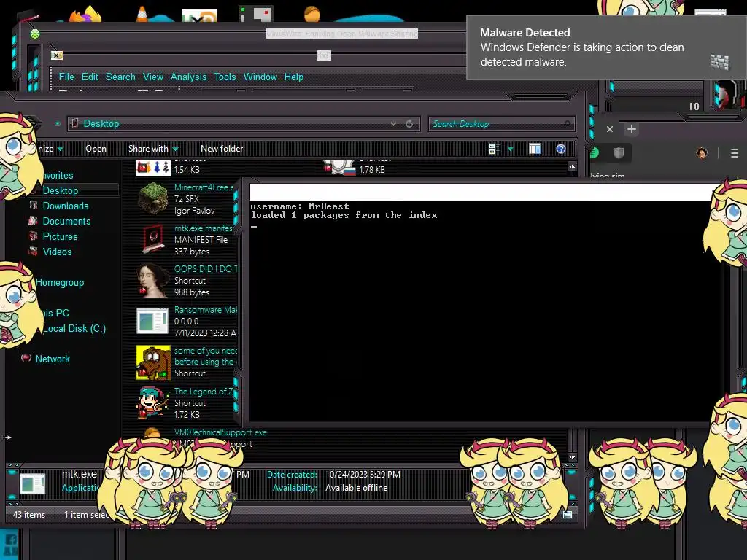The height and width of the screenshot is (560, 747).
Task: Click the Open button in Explorer toolbar
Action: [96, 149]
